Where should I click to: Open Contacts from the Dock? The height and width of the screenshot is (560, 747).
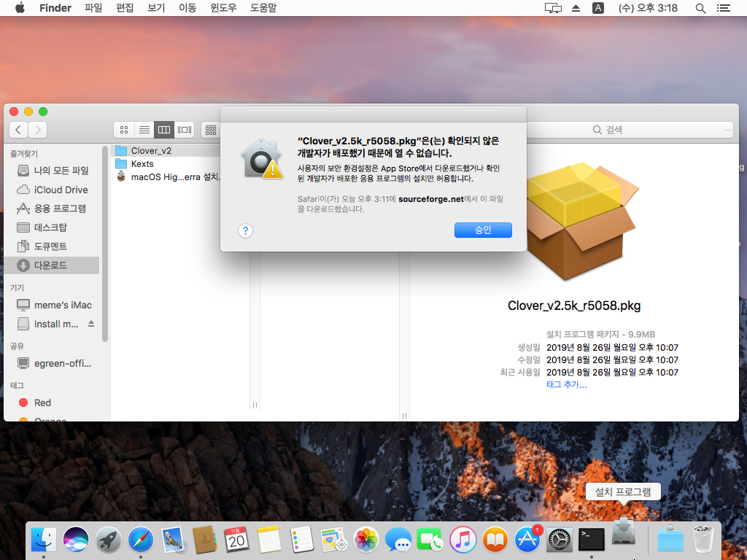click(205, 540)
